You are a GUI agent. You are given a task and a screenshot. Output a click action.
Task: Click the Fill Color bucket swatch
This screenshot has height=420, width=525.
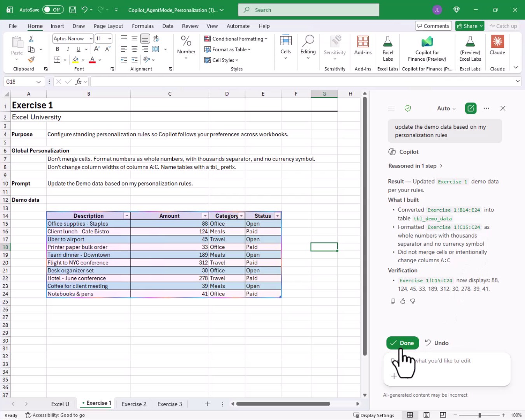pos(76,60)
